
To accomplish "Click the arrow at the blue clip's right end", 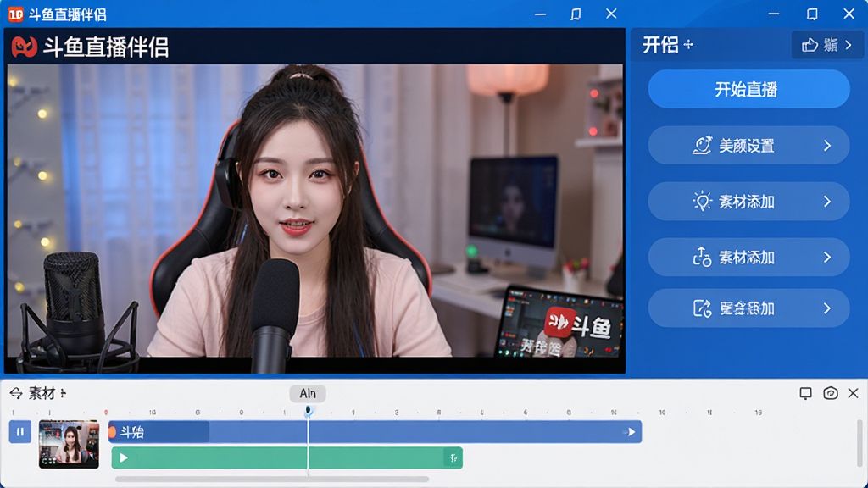I will [x=631, y=432].
